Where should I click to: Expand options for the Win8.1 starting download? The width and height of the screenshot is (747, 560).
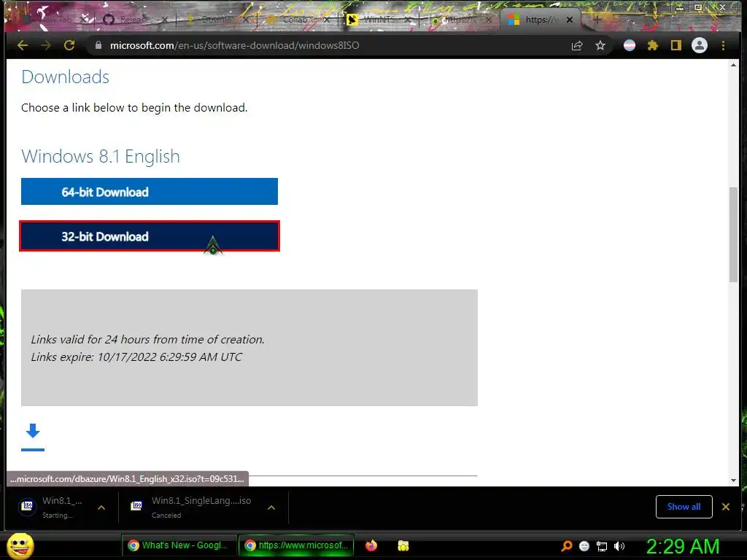click(x=101, y=507)
